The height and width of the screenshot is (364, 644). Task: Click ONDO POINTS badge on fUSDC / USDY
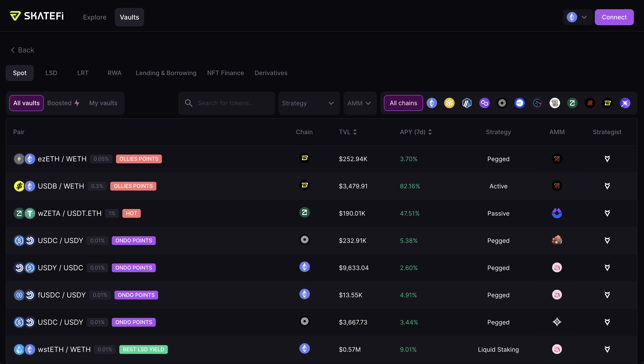coord(136,295)
